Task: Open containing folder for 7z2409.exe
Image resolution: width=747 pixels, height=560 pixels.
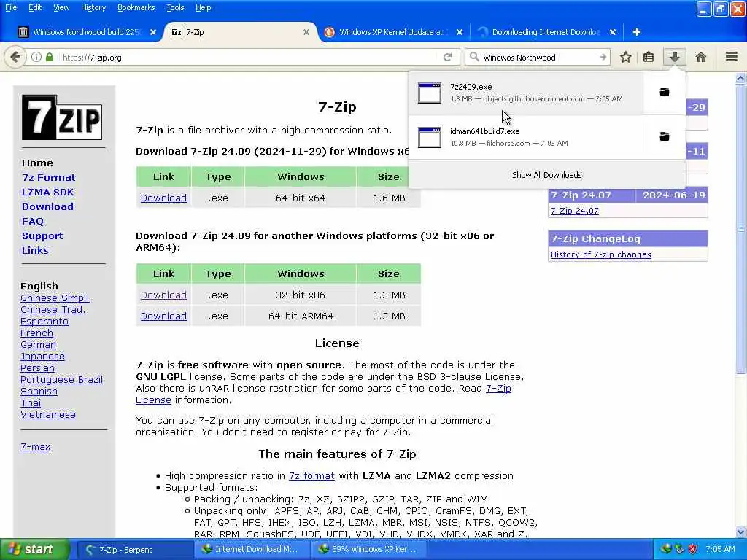Action: point(664,92)
